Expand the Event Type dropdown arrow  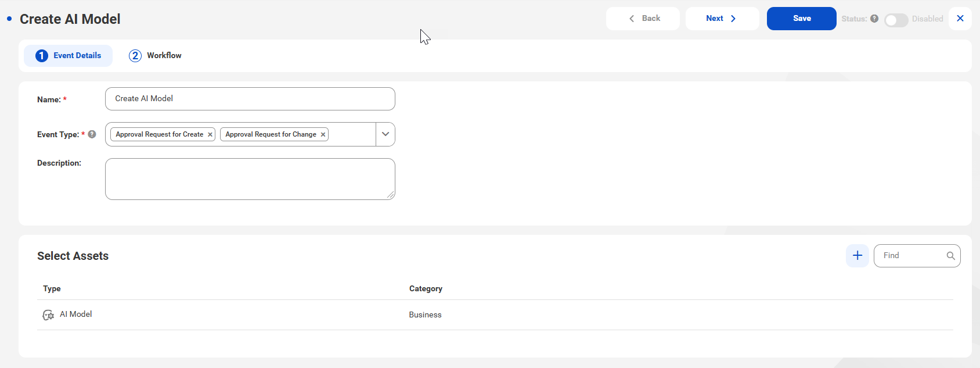coord(385,134)
